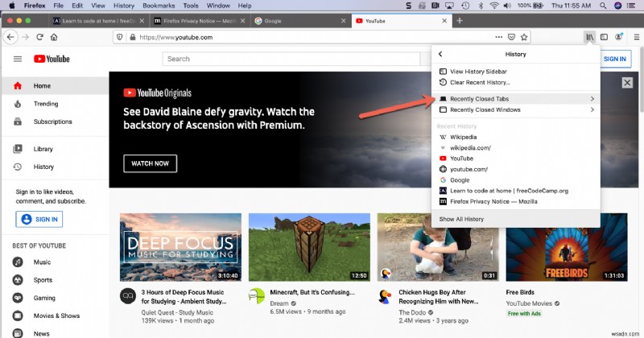Screen dimensions: 644x338
Task: Go back in History panel with chevron
Action: pos(440,54)
